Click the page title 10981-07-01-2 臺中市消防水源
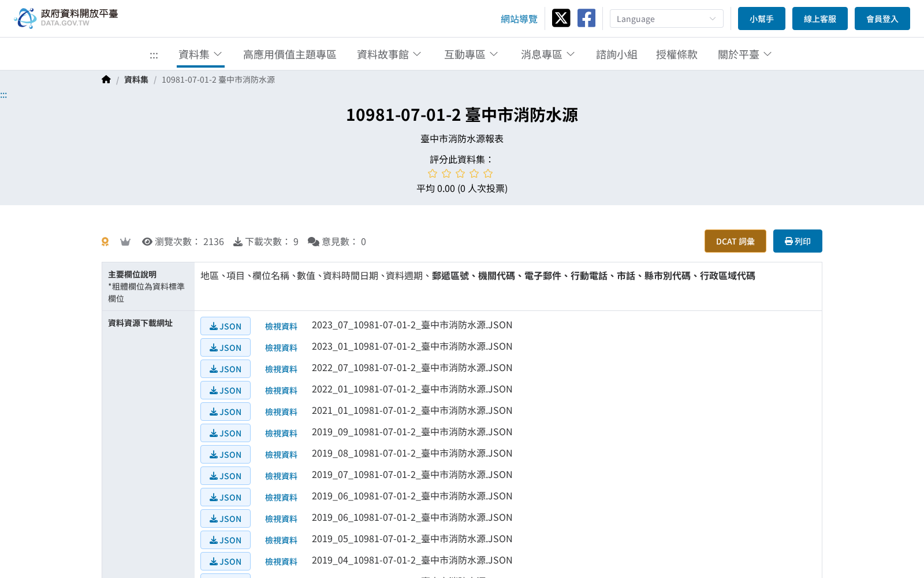The height and width of the screenshot is (578, 924). pos(462,115)
